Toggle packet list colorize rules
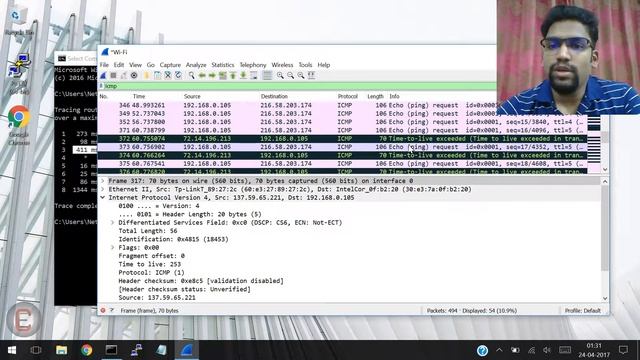 [x=267, y=76]
